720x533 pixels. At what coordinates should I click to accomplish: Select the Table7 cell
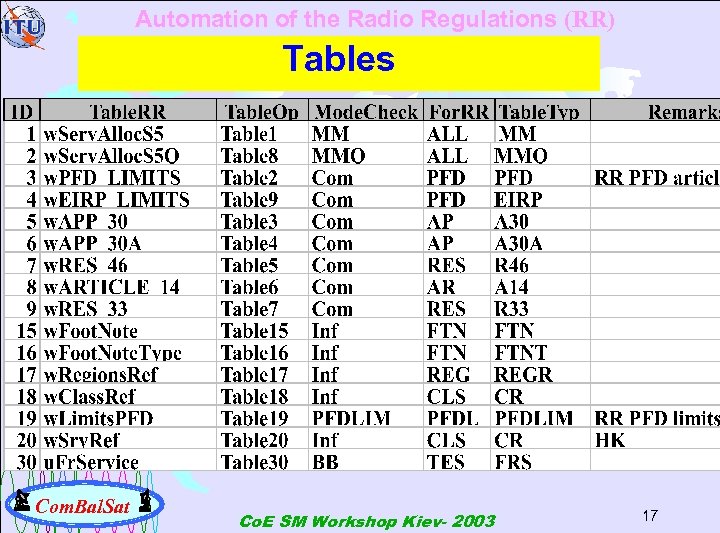(x=262, y=309)
